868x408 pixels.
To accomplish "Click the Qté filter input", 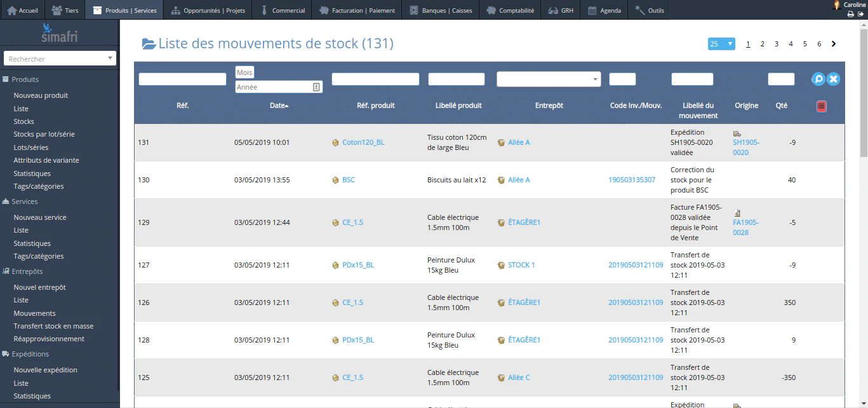I will 781,79.
